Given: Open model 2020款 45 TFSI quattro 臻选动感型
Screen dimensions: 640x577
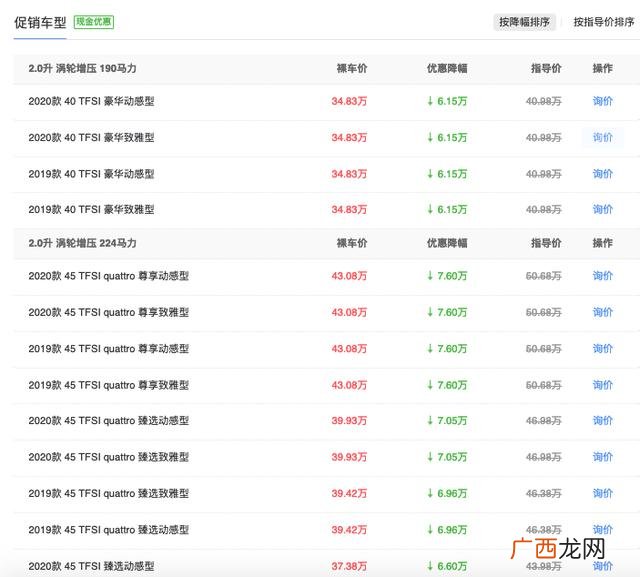Looking at the screenshot, I should (x=109, y=420).
